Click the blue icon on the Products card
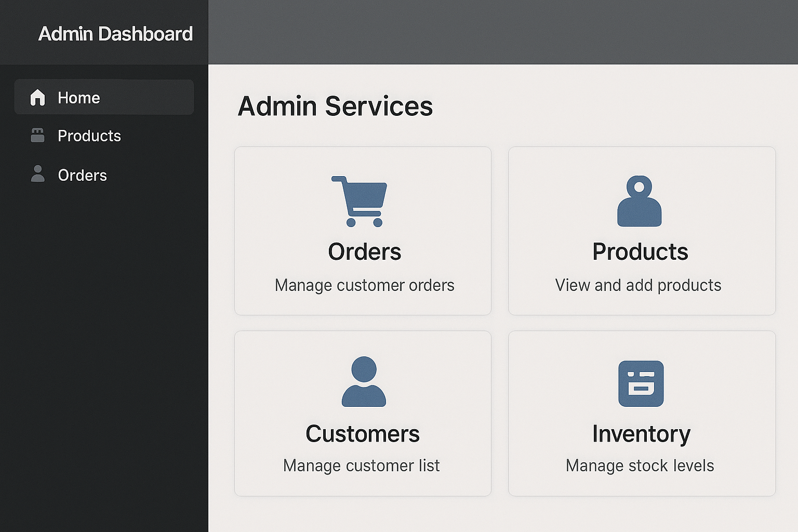 [x=639, y=202]
